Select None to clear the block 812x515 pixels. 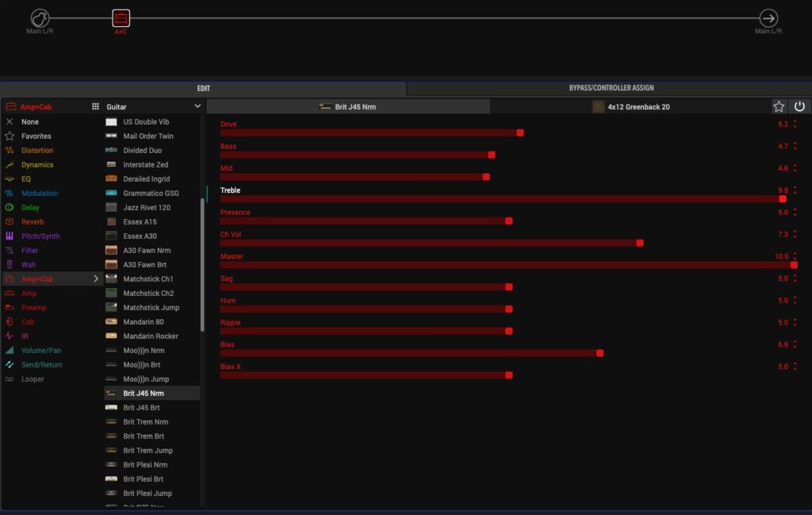click(30, 122)
